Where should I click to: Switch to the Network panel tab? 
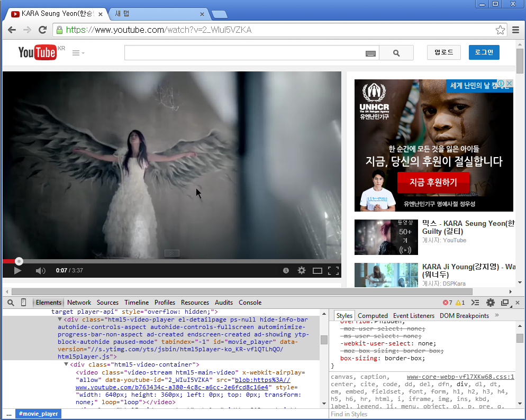click(x=79, y=303)
